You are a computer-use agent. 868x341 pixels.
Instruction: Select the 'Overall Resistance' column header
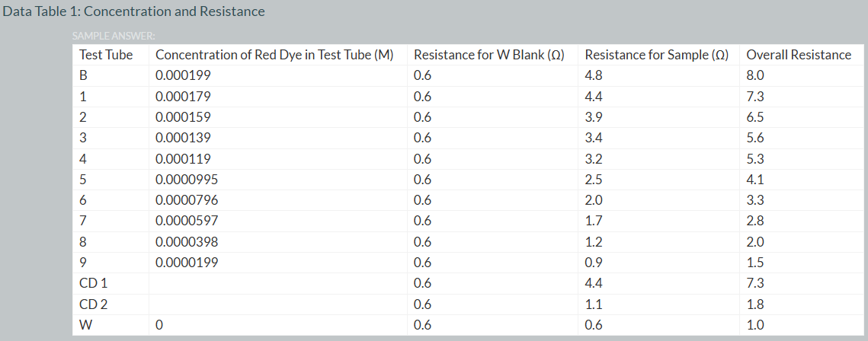coord(799,55)
